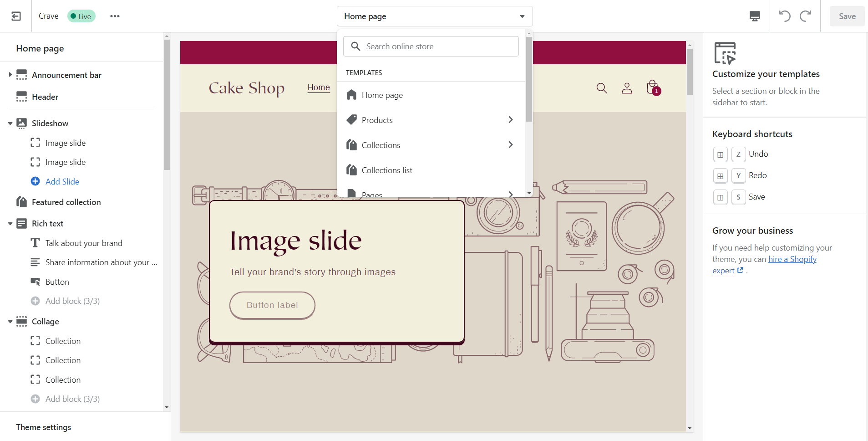Select Featured collection section
The width and height of the screenshot is (868, 441).
tap(66, 202)
